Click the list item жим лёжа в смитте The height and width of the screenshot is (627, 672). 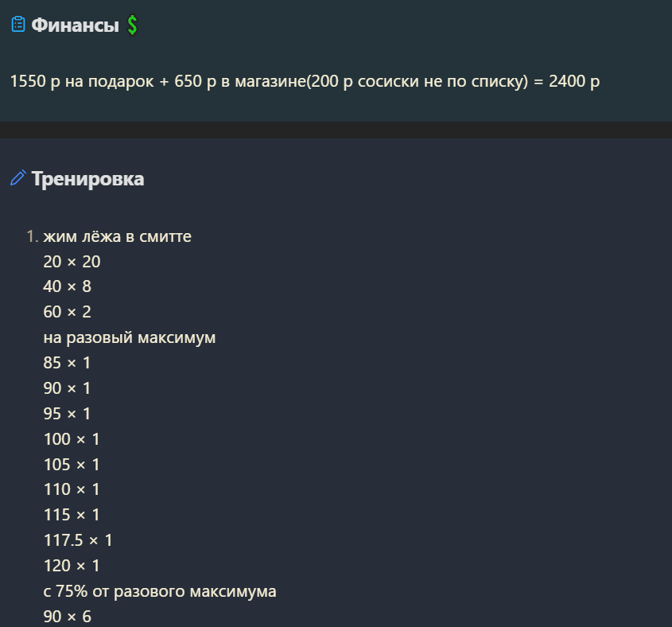coord(118,236)
